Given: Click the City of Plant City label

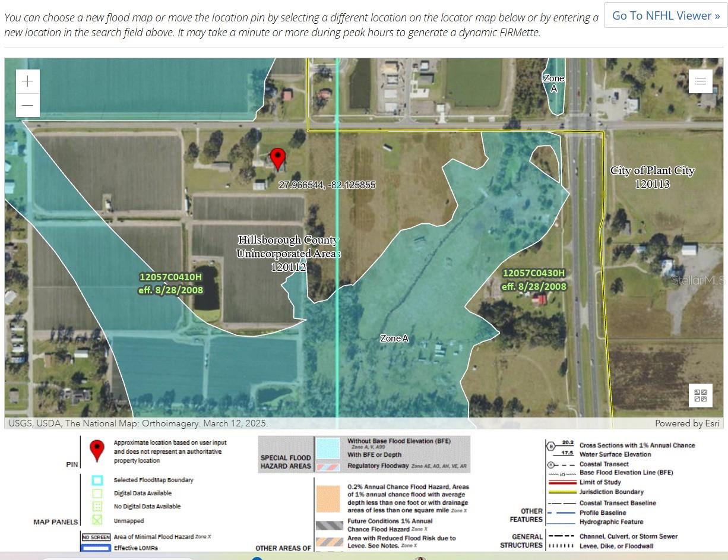Looking at the screenshot, I should (652, 177).
